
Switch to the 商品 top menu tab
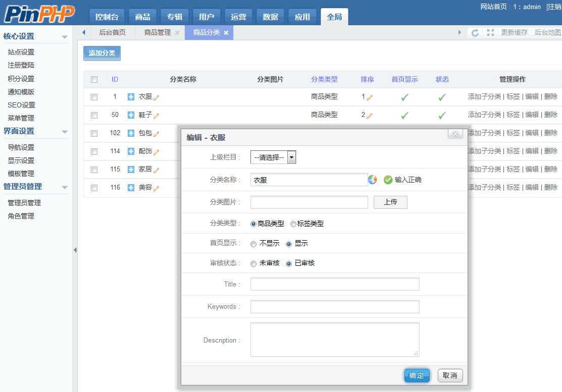tap(142, 17)
